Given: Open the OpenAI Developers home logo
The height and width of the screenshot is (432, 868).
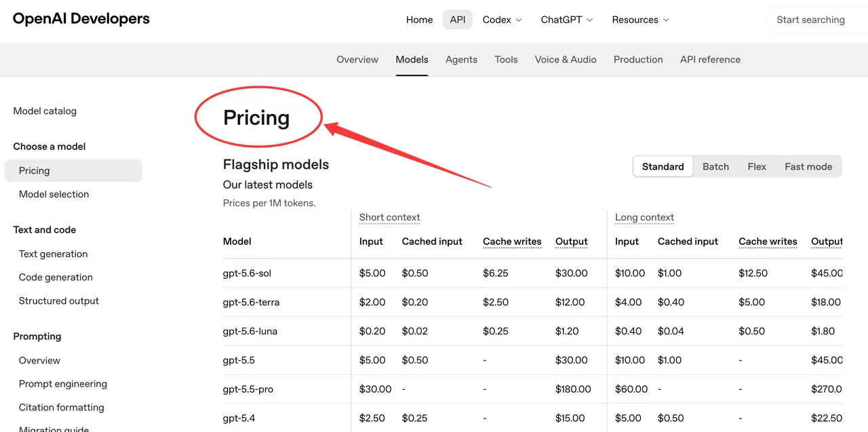Looking at the screenshot, I should tap(81, 18).
